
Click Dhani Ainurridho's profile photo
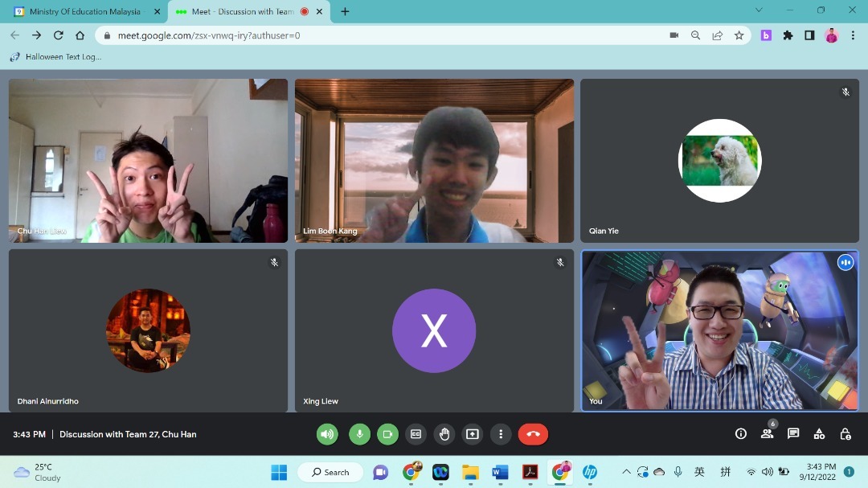[x=149, y=330]
